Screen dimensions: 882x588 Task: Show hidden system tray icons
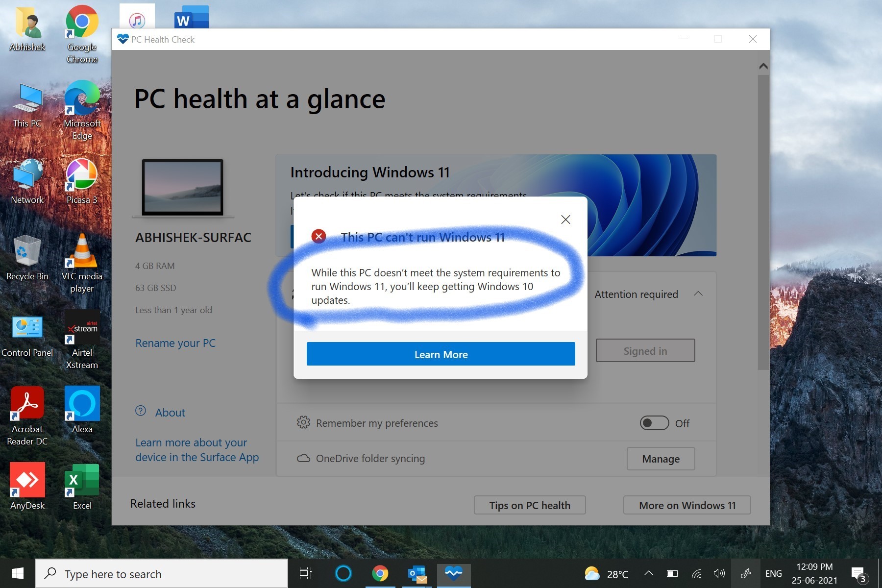click(648, 573)
